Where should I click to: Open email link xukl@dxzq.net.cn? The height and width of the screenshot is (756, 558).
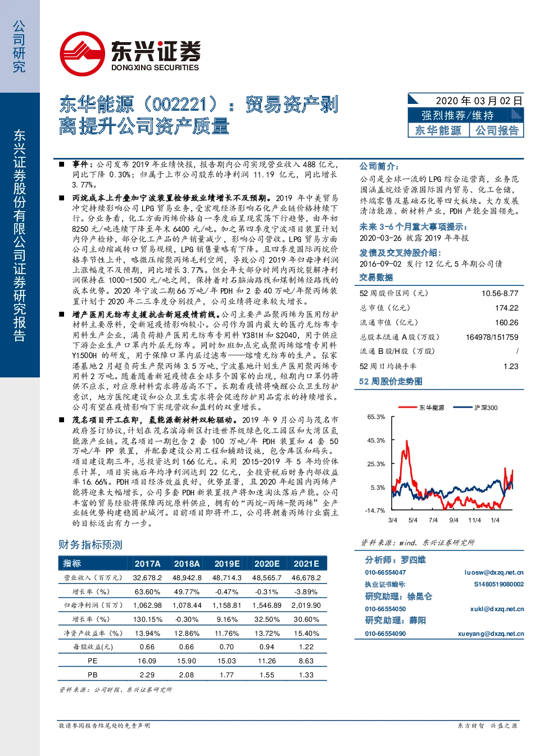click(x=497, y=609)
